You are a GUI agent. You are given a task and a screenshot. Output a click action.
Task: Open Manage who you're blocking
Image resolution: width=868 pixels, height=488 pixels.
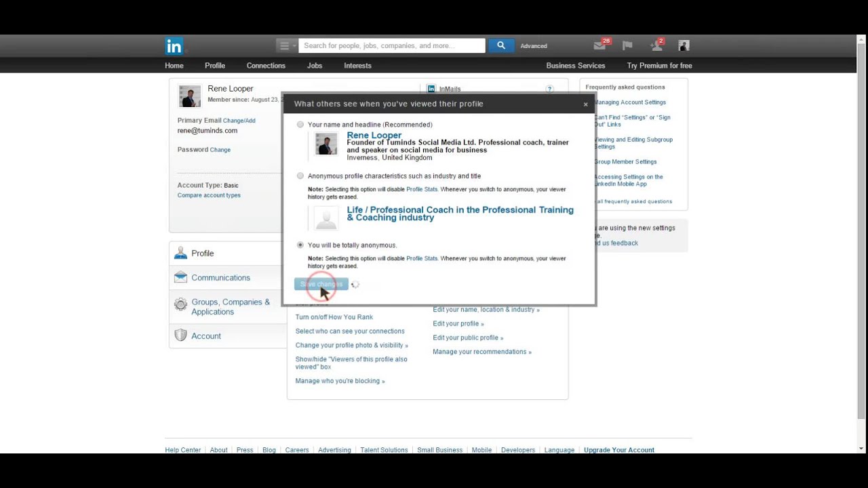[340, 381]
